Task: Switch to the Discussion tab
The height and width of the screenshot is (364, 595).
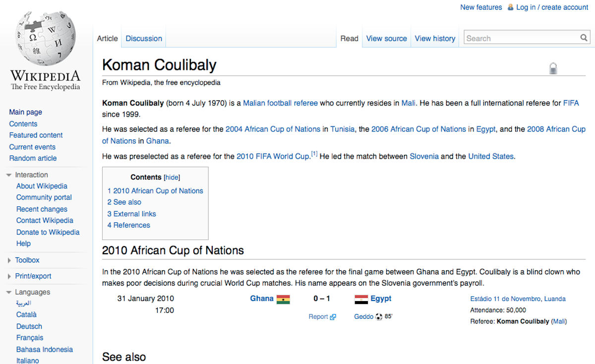Action: click(144, 38)
